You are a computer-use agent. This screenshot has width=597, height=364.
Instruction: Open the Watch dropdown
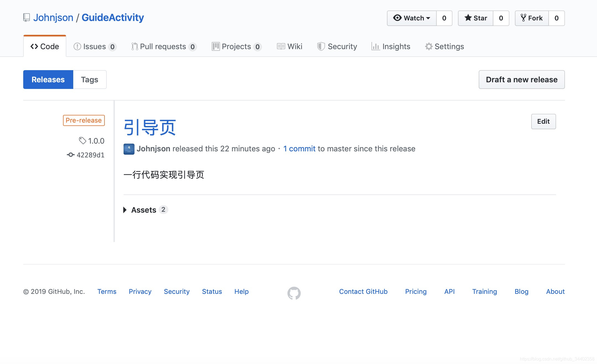[412, 18]
